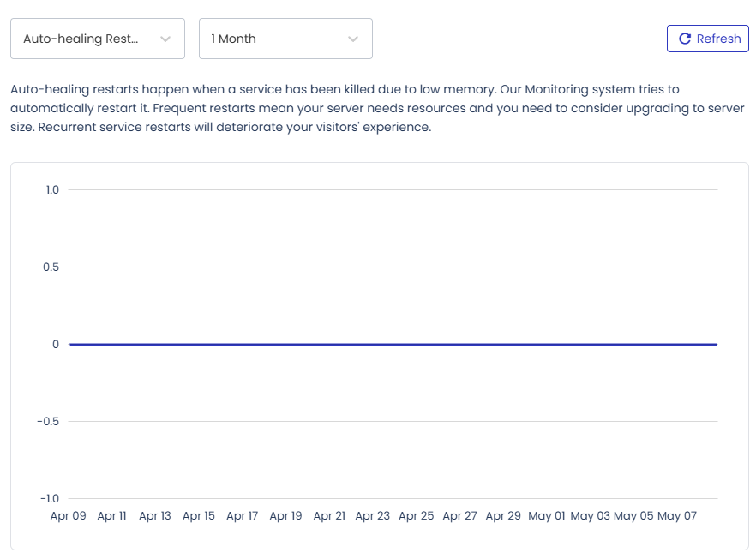
Task: Select the Apr 15 x-axis label
Action: 199,515
